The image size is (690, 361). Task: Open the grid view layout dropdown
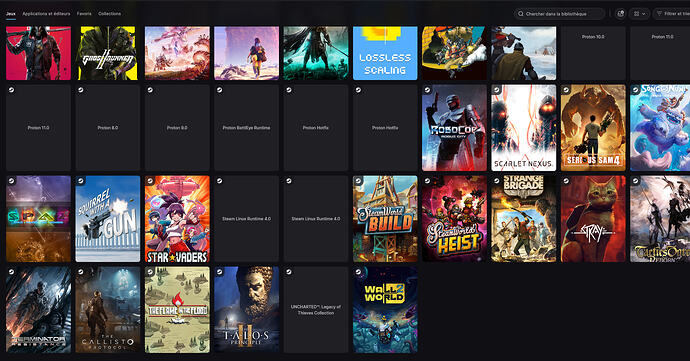point(639,14)
